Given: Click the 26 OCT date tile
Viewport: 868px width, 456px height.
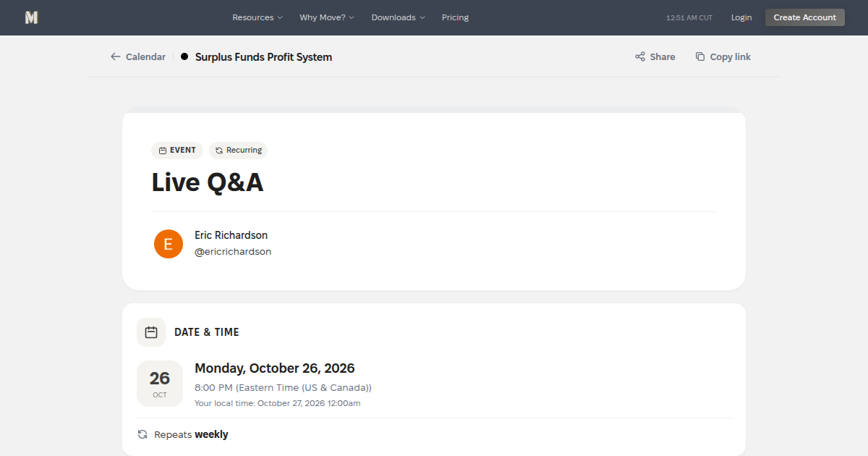Looking at the screenshot, I should pyautogui.click(x=160, y=384).
